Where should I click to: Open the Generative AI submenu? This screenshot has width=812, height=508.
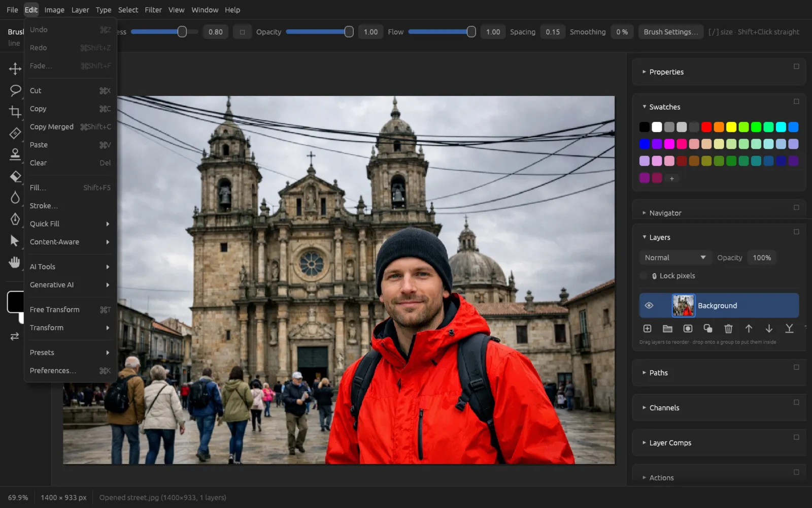(70, 285)
